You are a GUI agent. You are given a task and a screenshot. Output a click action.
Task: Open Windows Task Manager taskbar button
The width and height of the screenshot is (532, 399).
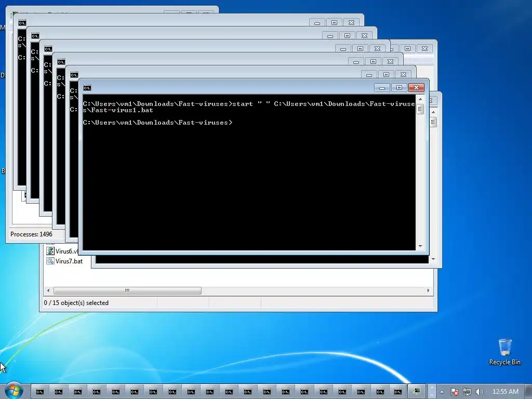tap(416, 391)
